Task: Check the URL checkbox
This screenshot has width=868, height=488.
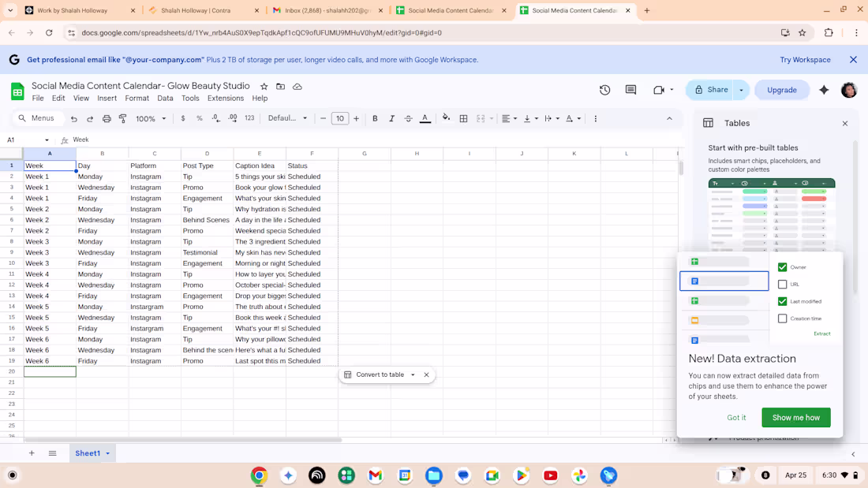Action: pyautogui.click(x=782, y=285)
